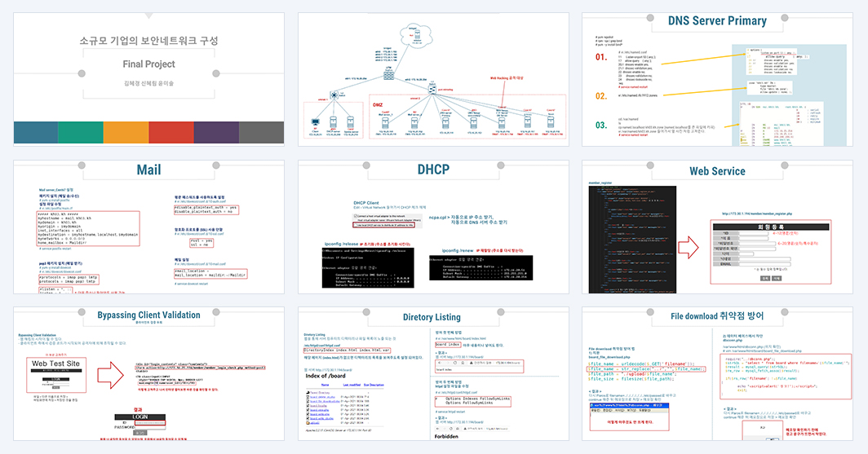Open the File download 취약점 방어 slide

[717, 374]
